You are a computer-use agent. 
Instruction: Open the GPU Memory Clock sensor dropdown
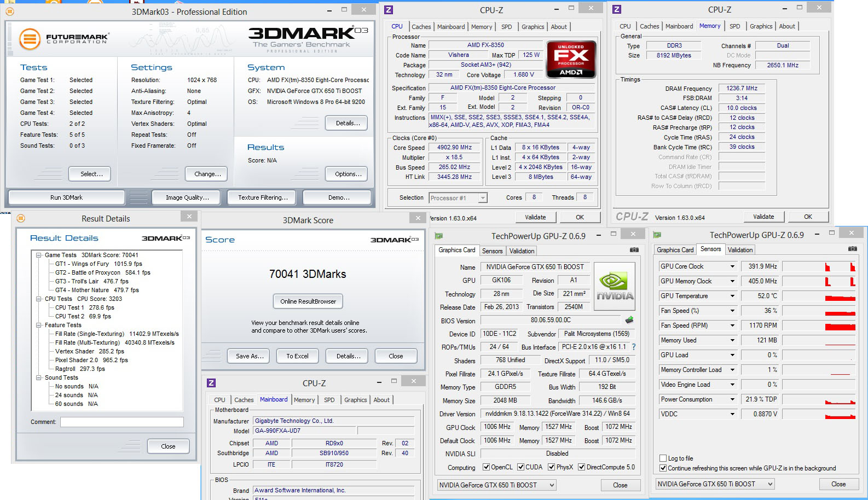tap(732, 281)
